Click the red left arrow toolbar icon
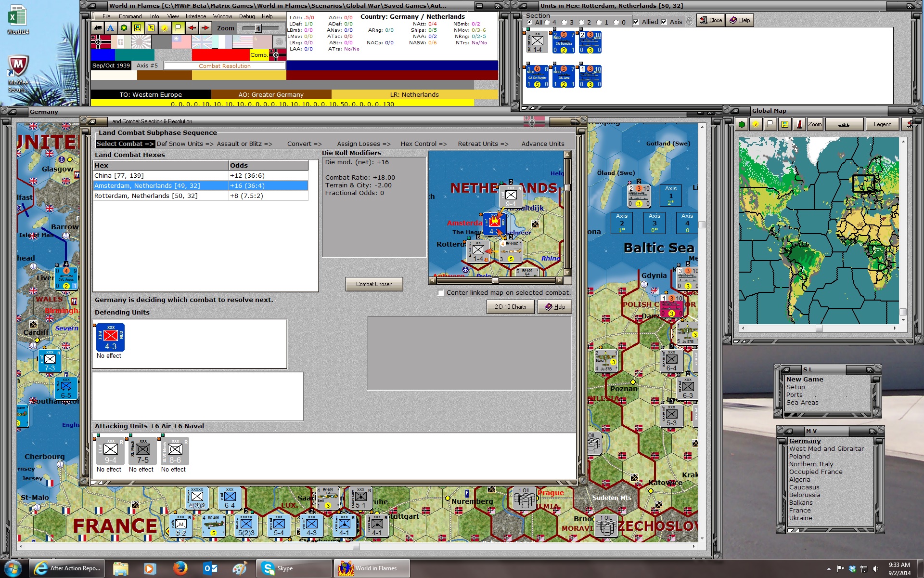 (x=192, y=28)
